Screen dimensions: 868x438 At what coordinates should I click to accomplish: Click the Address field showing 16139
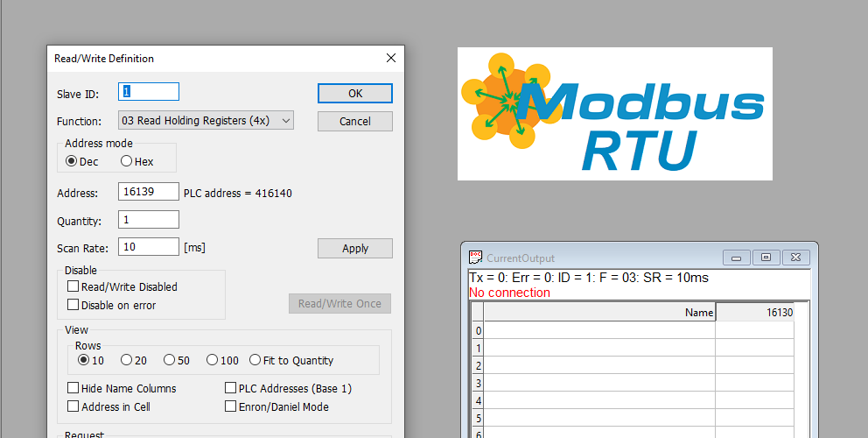point(149,191)
